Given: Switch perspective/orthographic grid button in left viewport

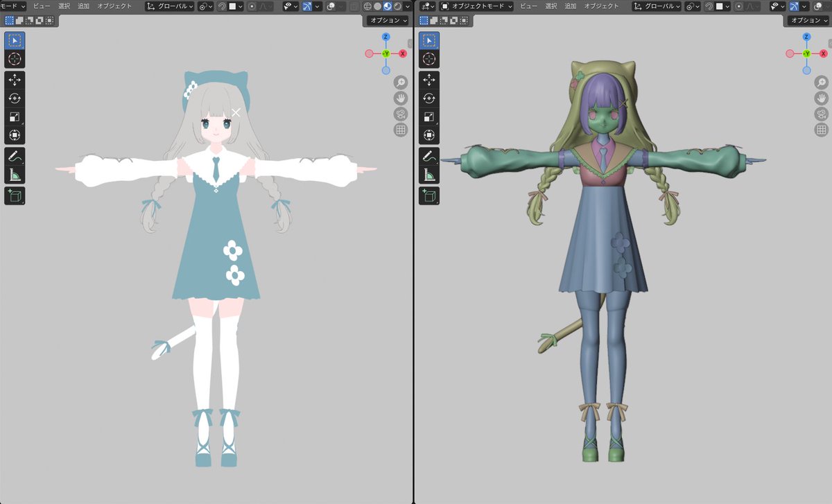Looking at the screenshot, I should tap(401, 130).
